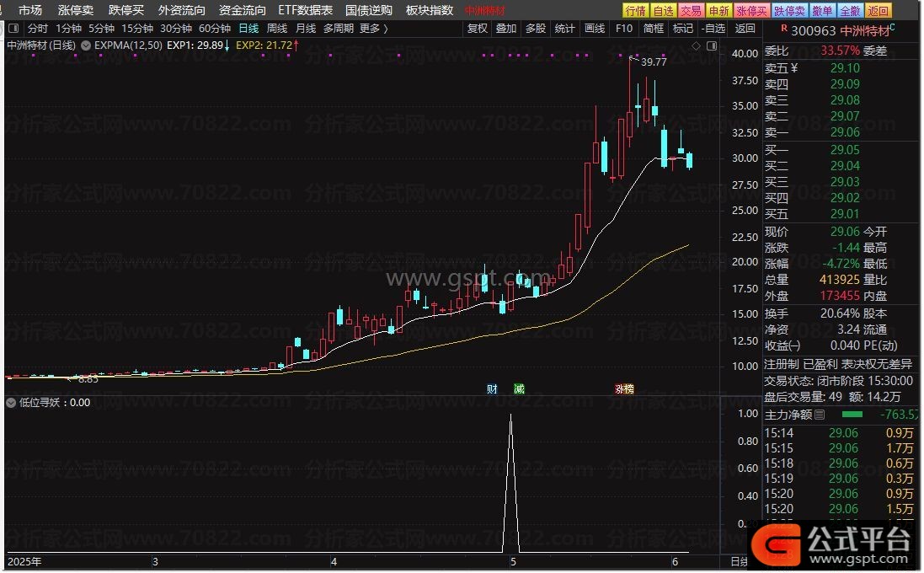This screenshot has height=573, width=924.
Task: Select the 日线 daily chart tab
Action: pos(248,29)
